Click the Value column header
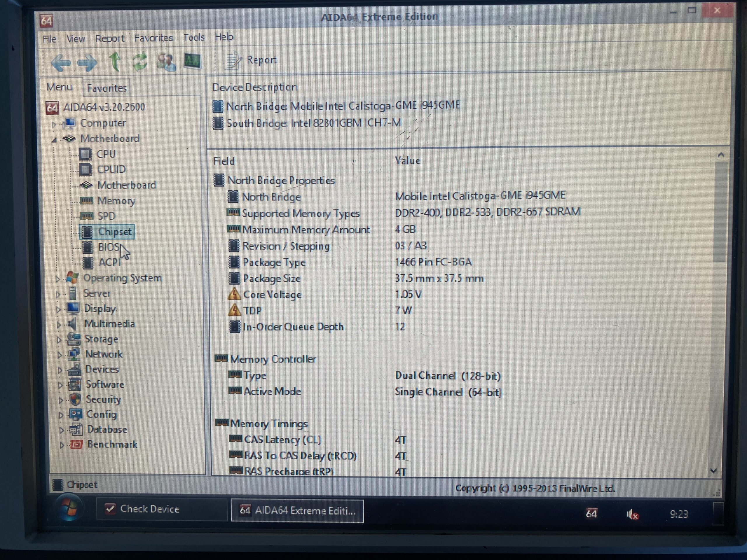The height and width of the screenshot is (560, 747). [408, 161]
